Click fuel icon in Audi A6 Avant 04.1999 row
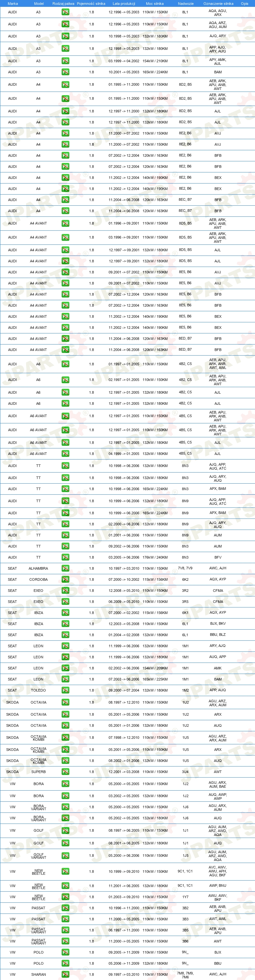Screen dimensions: 255x980 pos(66,453)
